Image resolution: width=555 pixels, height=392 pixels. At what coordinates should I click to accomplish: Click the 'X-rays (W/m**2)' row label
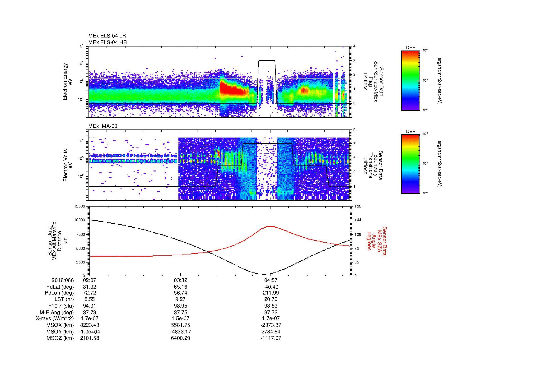55,318
